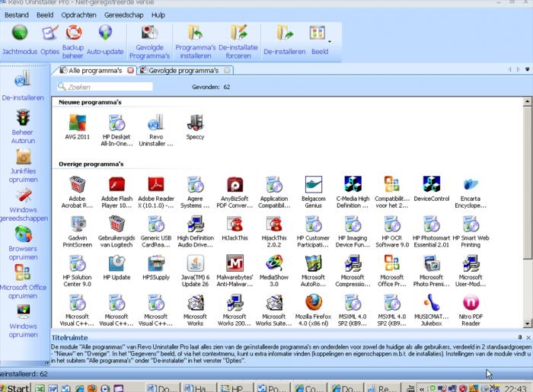Select Malwarebytes' Anti-Malware program

click(235, 271)
